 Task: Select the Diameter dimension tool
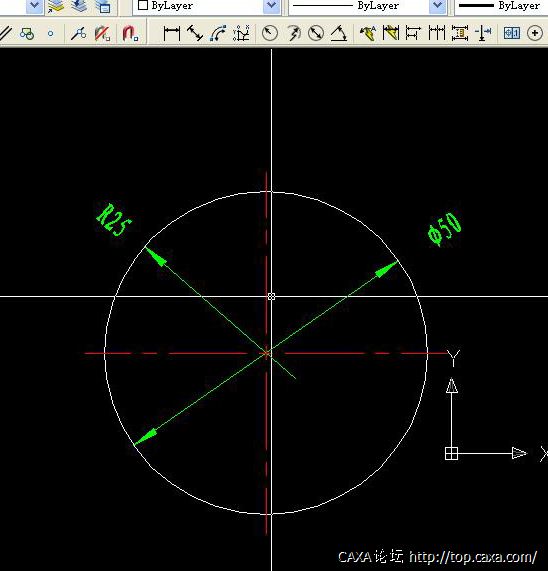pyautogui.click(x=316, y=33)
